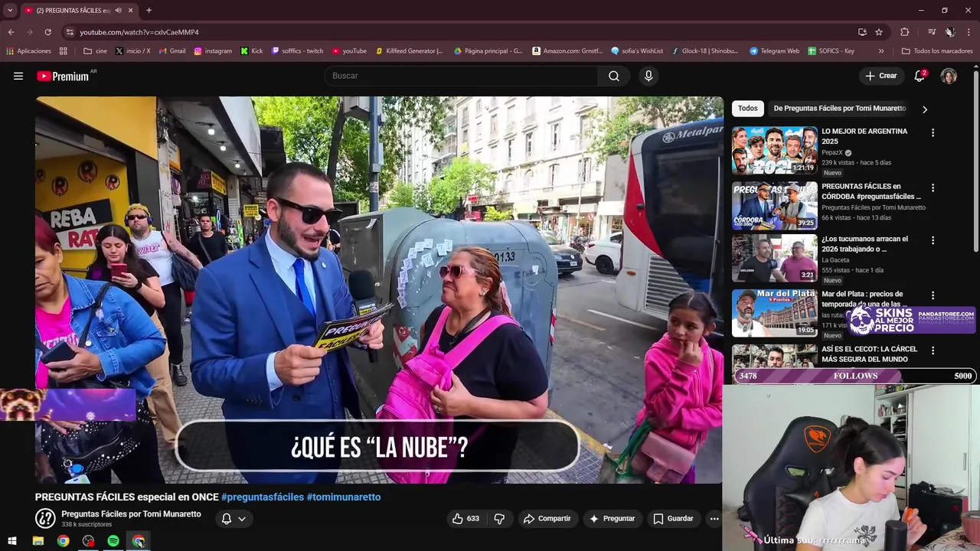This screenshot has width=980, height=551.
Task: Select the Todos filter chip
Action: (748, 109)
